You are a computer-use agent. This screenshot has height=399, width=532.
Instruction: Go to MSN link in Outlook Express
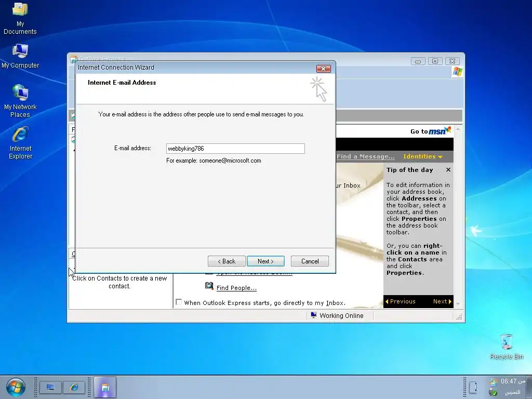pos(431,131)
